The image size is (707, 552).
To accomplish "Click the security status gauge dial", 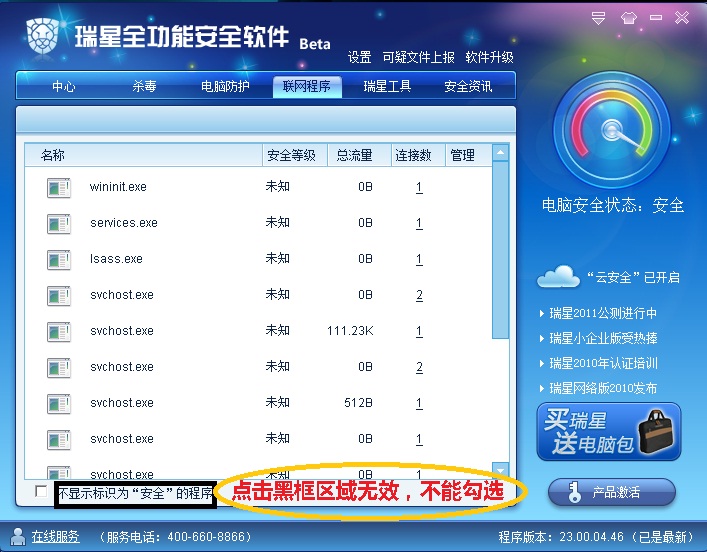I will (612, 130).
